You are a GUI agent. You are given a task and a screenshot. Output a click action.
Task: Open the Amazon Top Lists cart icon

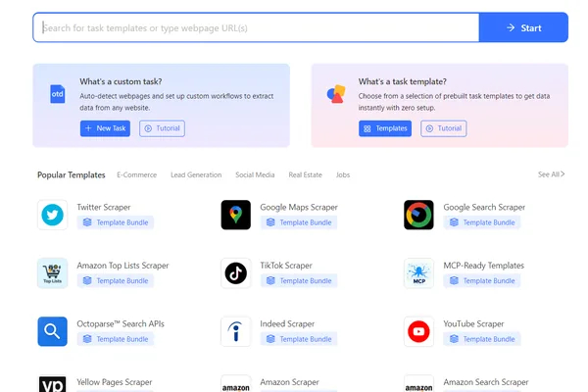coord(53,273)
